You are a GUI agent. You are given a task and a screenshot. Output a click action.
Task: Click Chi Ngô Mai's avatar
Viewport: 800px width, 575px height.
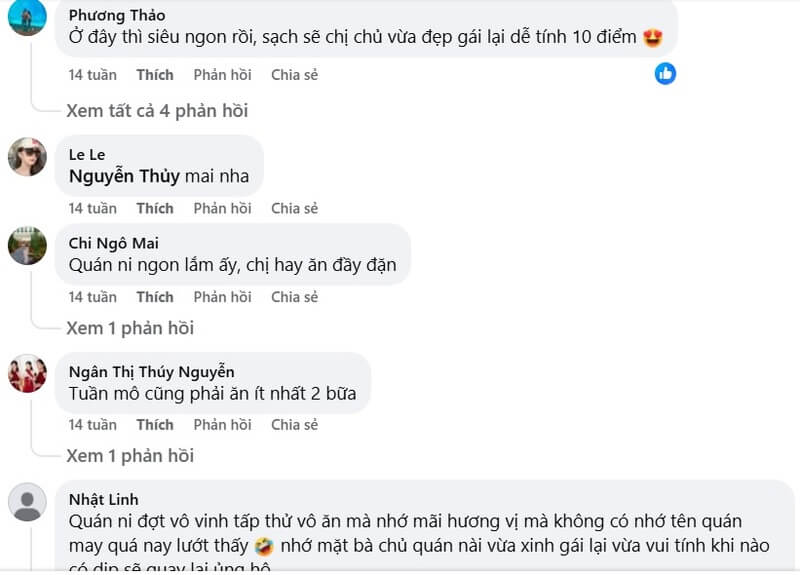point(27,246)
